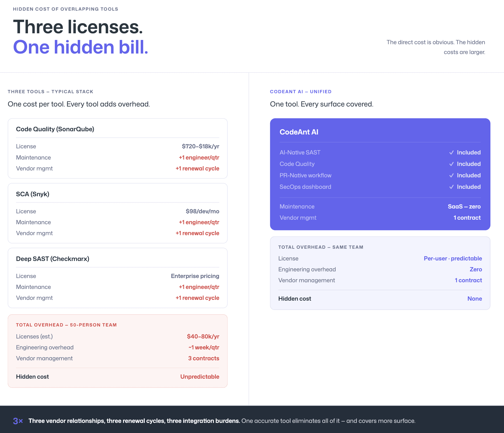Screen dimensions: 504x433
Task: Click the 'Code Quality (SonarQube)' card title
Action: [x=55, y=129]
